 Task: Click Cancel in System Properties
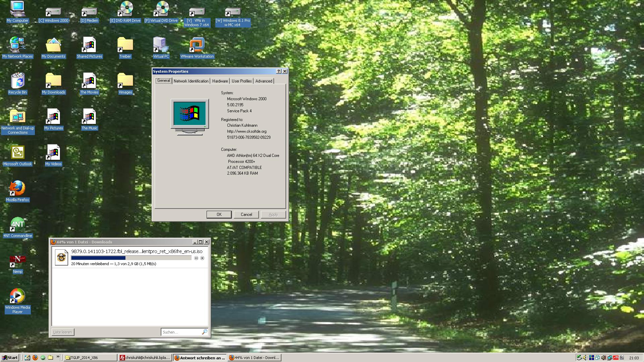pyautogui.click(x=246, y=215)
